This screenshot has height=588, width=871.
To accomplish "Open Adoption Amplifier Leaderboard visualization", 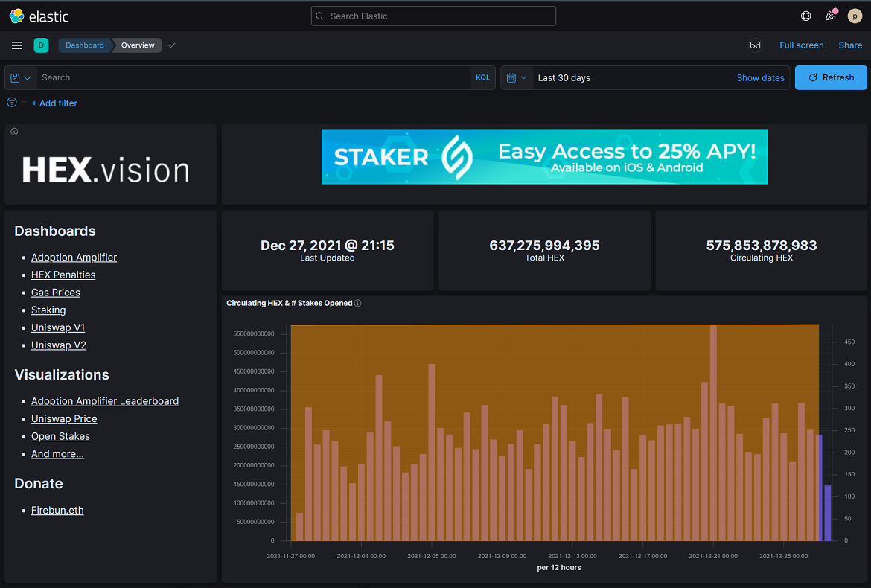I will pos(105,401).
